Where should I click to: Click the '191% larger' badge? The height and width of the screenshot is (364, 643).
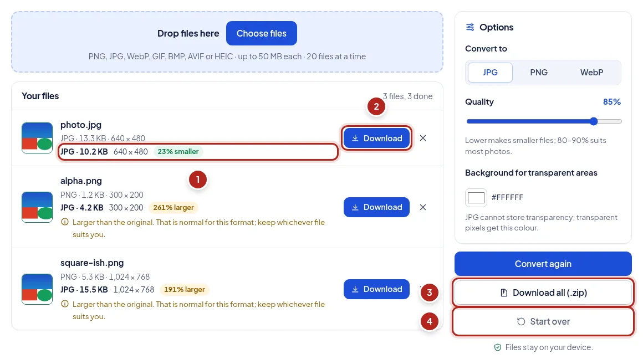pyautogui.click(x=185, y=289)
